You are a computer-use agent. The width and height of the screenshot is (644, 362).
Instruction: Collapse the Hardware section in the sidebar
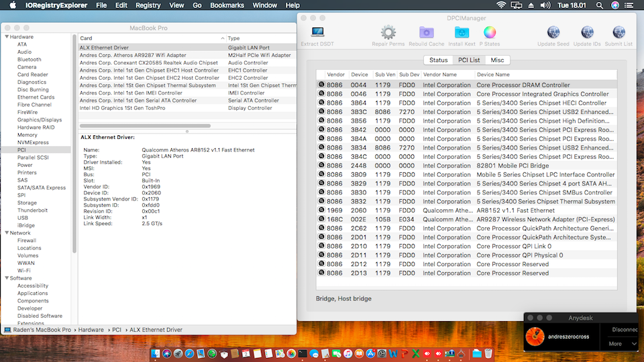7,36
